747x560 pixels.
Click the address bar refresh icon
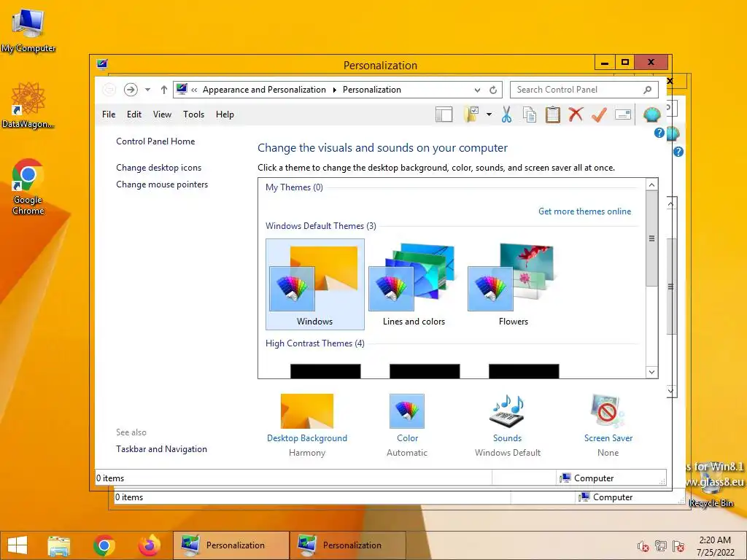point(493,90)
